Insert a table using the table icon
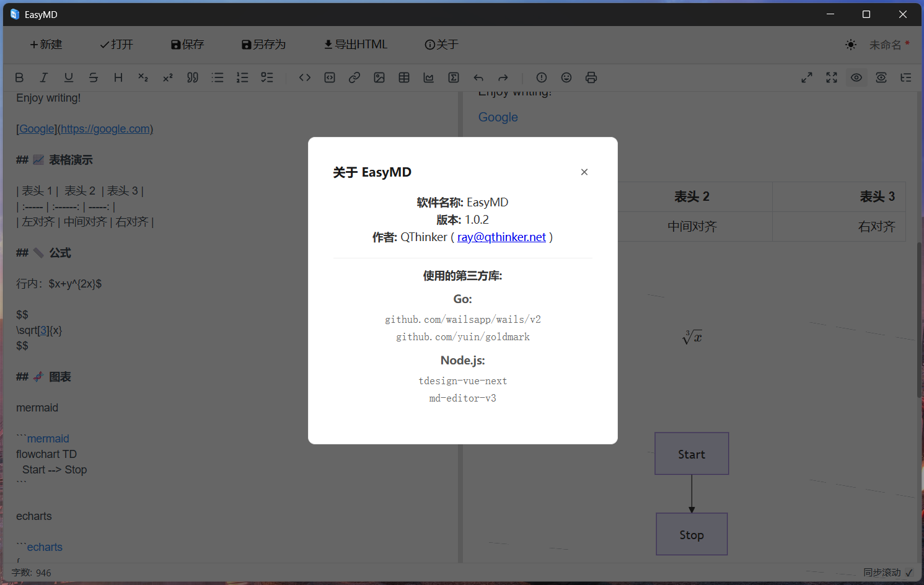This screenshot has height=585, width=924. [404, 77]
